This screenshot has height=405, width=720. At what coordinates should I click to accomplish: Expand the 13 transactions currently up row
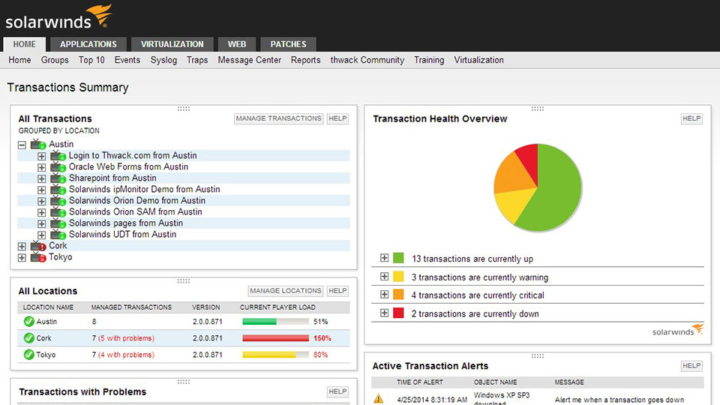(x=384, y=258)
